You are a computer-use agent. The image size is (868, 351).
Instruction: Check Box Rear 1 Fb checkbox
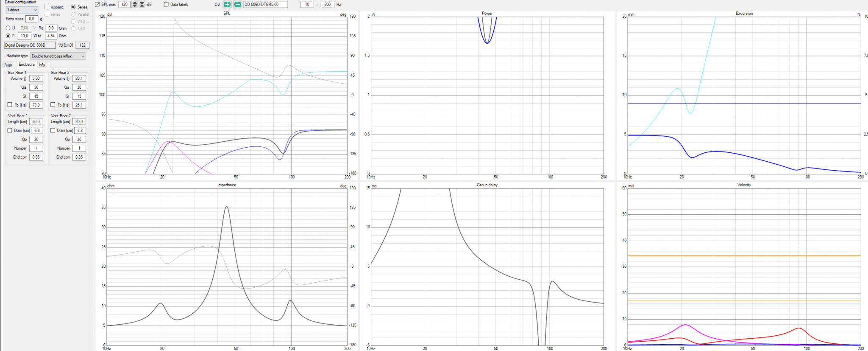coord(10,105)
